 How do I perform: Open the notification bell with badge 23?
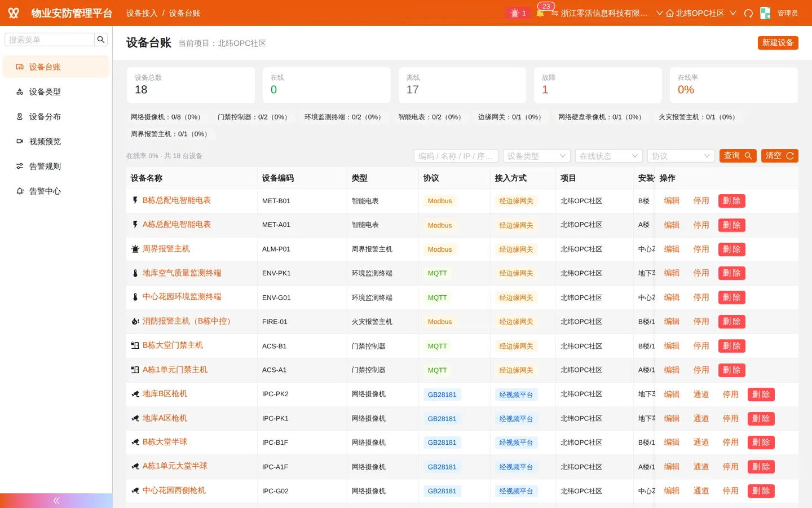[x=540, y=13]
